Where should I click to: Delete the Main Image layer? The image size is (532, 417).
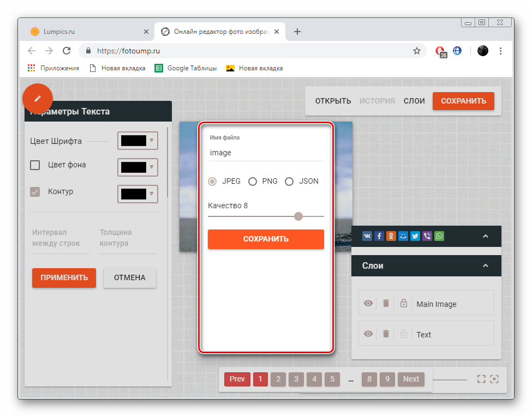[x=386, y=304]
